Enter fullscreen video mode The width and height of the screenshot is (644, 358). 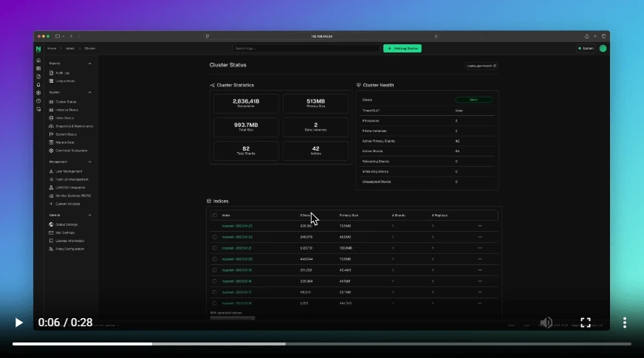point(586,323)
